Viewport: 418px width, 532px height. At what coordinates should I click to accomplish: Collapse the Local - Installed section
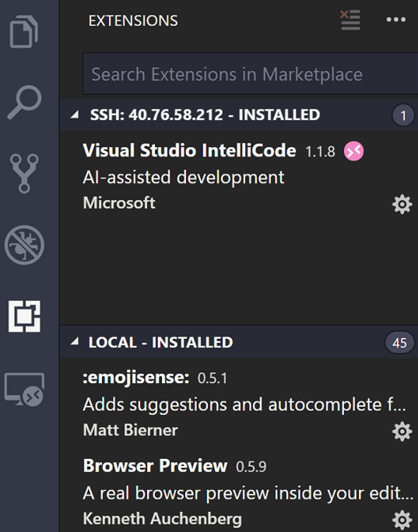coord(75,342)
